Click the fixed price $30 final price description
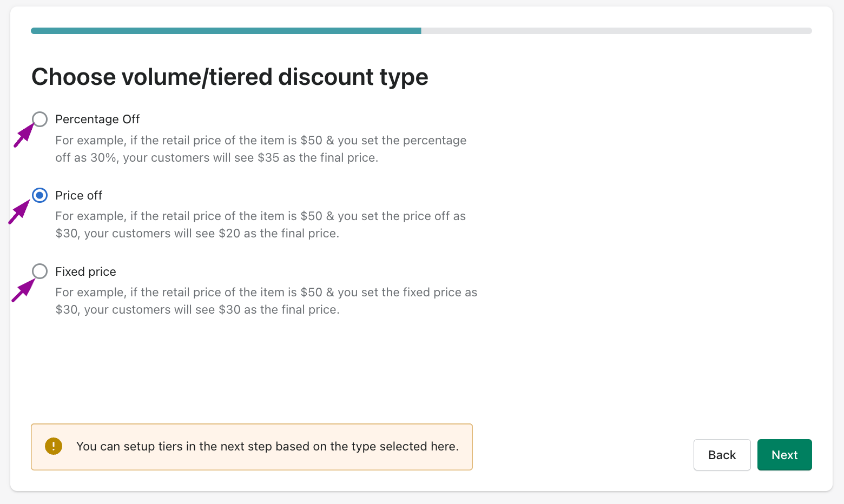Image resolution: width=844 pixels, height=504 pixels. click(x=266, y=301)
